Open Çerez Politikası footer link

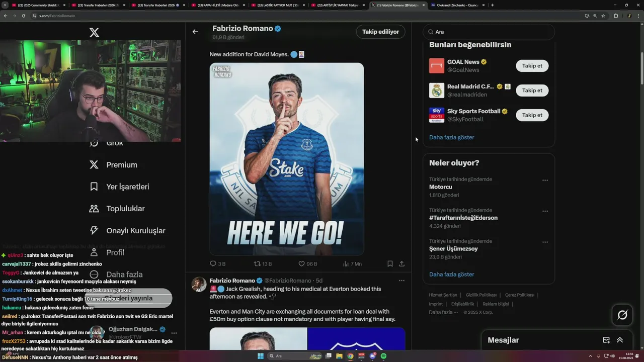coord(519,295)
